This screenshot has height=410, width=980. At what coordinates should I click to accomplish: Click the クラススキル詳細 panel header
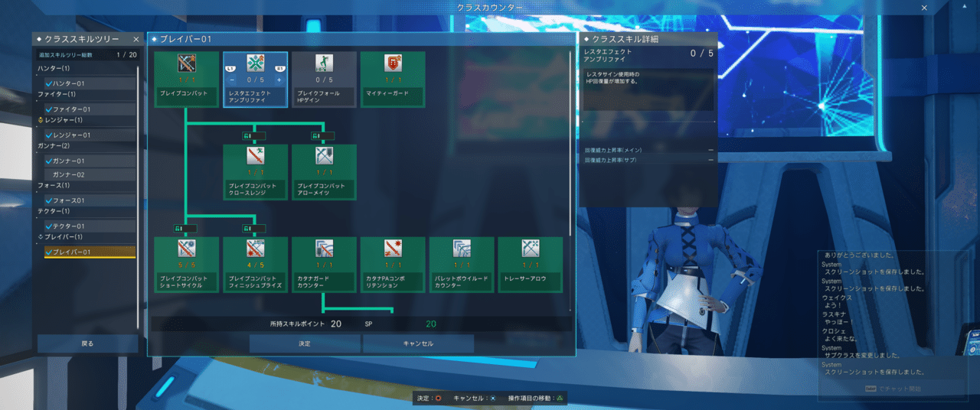648,39
